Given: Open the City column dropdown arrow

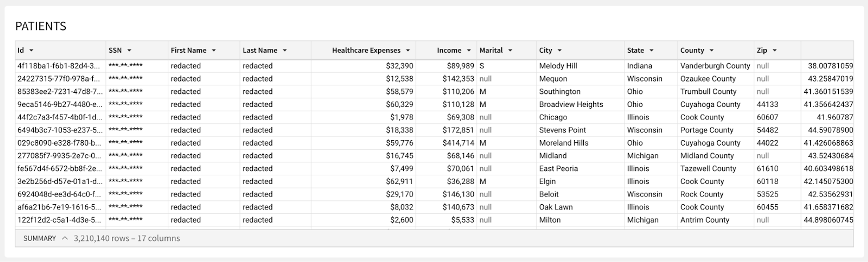Looking at the screenshot, I should [560, 51].
